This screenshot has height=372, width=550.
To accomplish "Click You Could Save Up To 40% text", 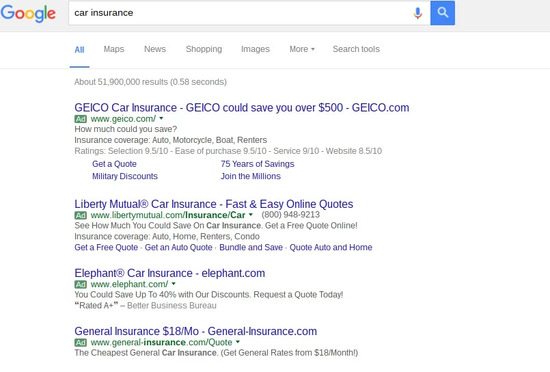I will (209, 295).
